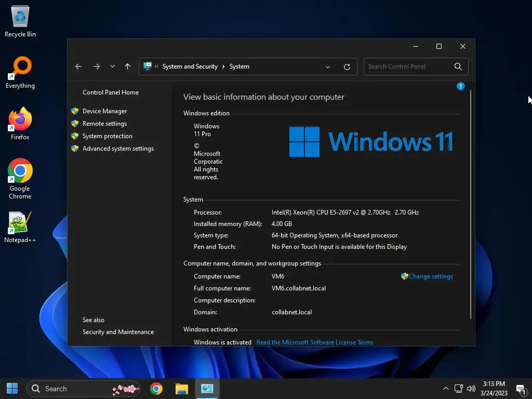
Task: Select the Notepad++ desktop shortcut
Action: [x=20, y=227]
